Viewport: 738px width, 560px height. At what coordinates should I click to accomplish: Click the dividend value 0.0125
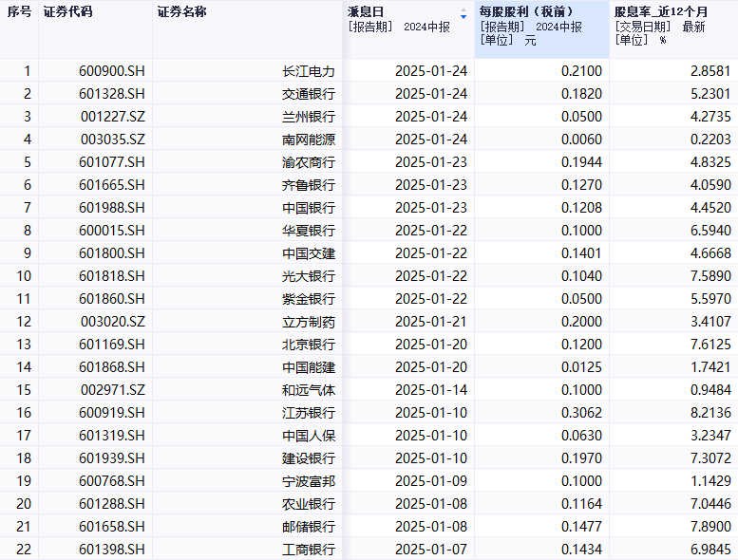pos(581,366)
